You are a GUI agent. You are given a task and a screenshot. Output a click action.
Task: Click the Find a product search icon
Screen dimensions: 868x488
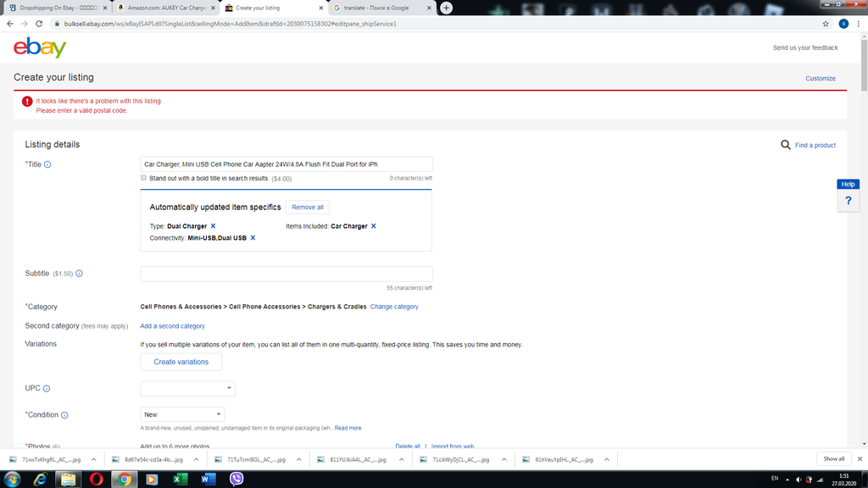(786, 145)
